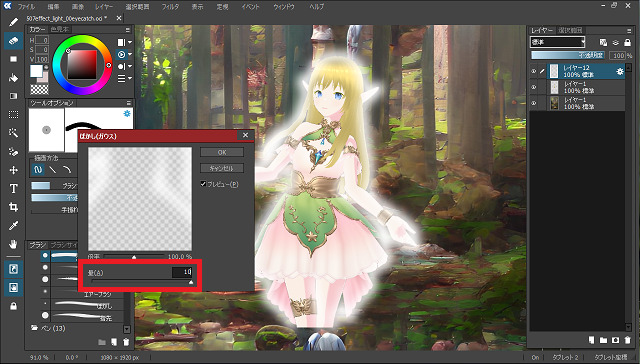Image resolution: width=640 pixels, height=364 pixels.
Task: Expand the ペン (13) brush folder
Action: pyautogui.click(x=35, y=328)
